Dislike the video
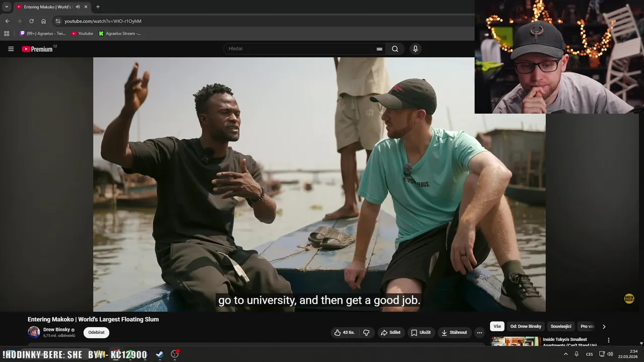The image size is (644, 362). click(x=366, y=332)
